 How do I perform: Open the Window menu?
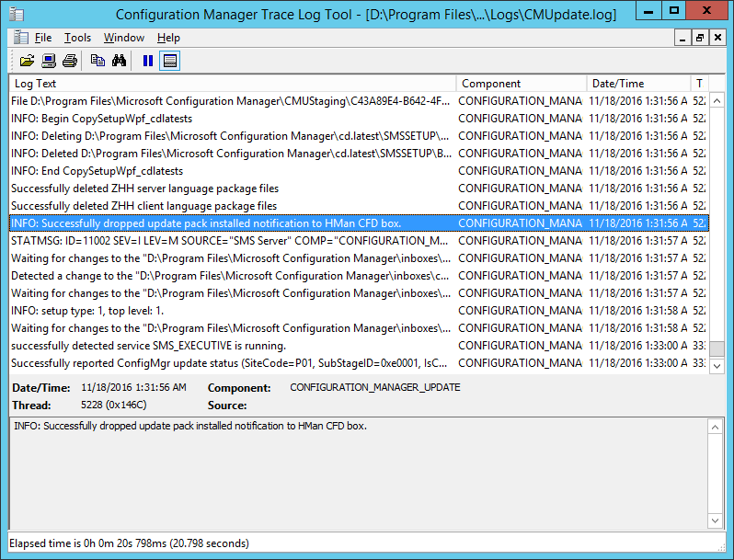[x=124, y=38]
